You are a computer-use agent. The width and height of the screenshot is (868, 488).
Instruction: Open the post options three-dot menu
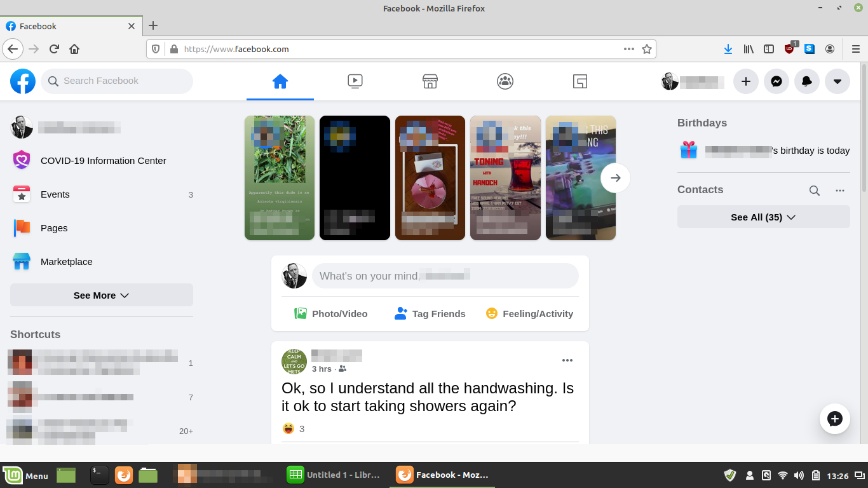pyautogui.click(x=567, y=361)
